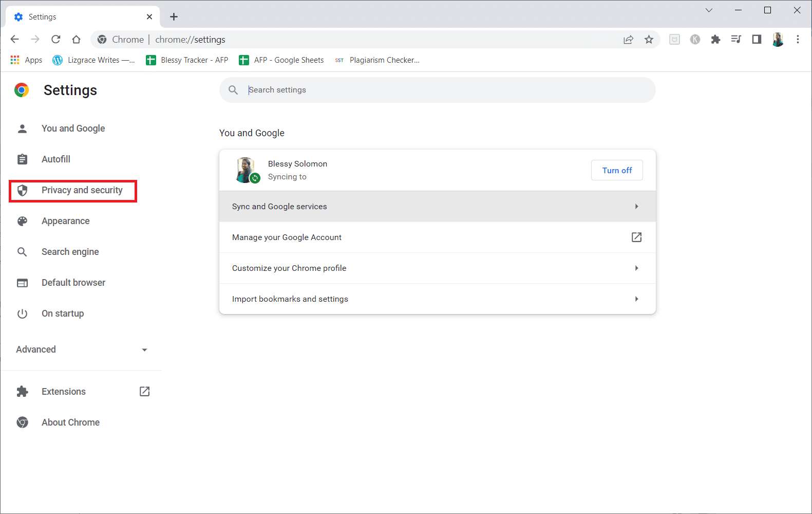Click the Blessy Solomon profile picture

(x=246, y=170)
